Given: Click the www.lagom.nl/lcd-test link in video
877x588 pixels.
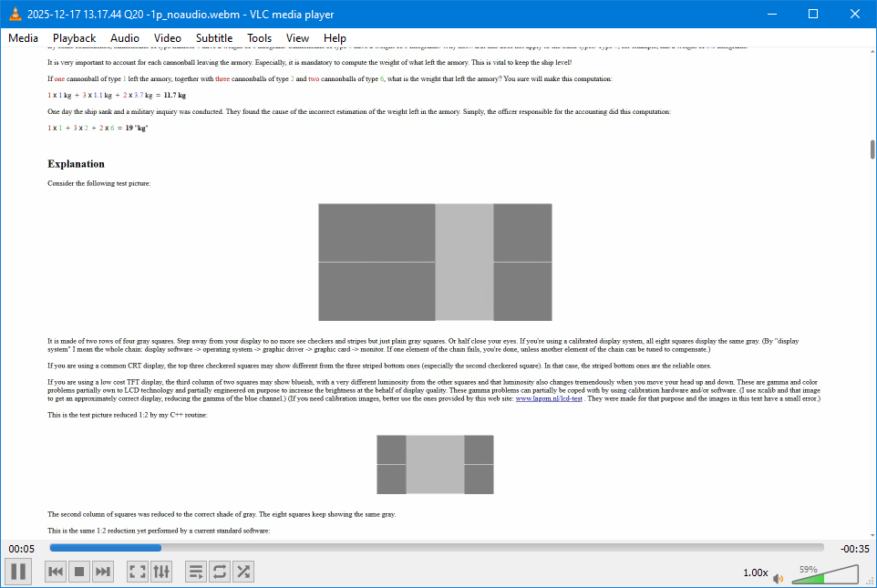Looking at the screenshot, I should pos(549,398).
